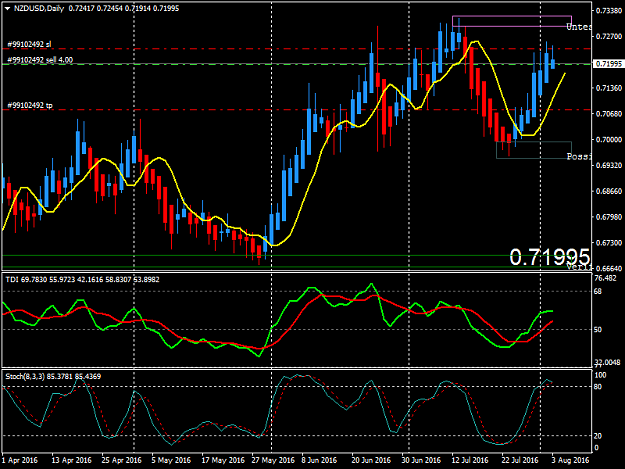Open the chart menu triangle beside NZDUSD,Daily

pos(8,8)
